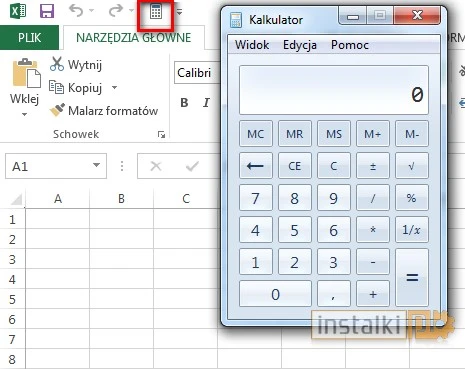Click calculator digit 8

pyautogui.click(x=295, y=198)
